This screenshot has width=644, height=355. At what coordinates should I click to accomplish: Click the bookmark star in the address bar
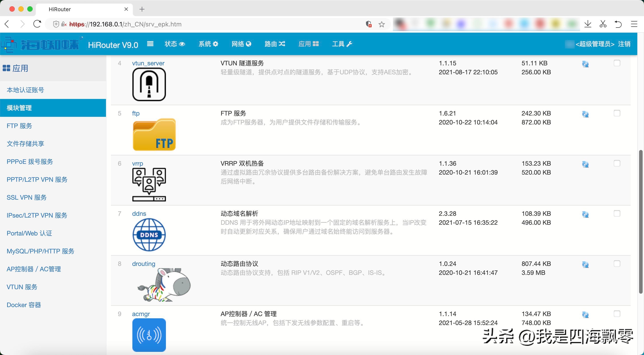click(382, 24)
